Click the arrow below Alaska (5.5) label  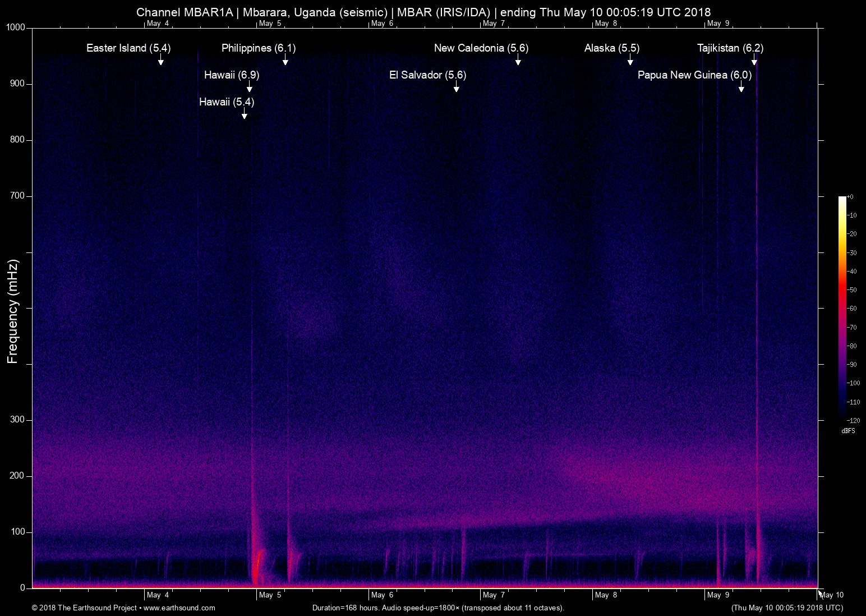pyautogui.click(x=630, y=60)
